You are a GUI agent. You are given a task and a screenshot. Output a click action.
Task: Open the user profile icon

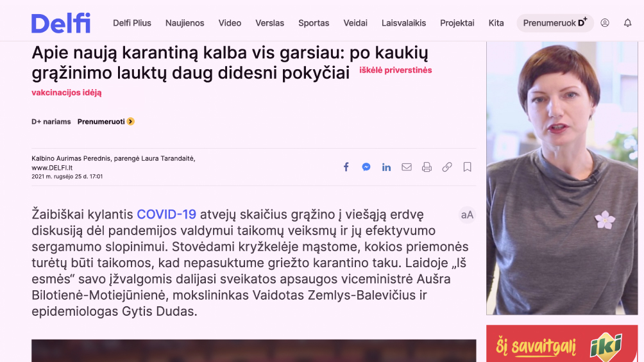pyautogui.click(x=605, y=23)
